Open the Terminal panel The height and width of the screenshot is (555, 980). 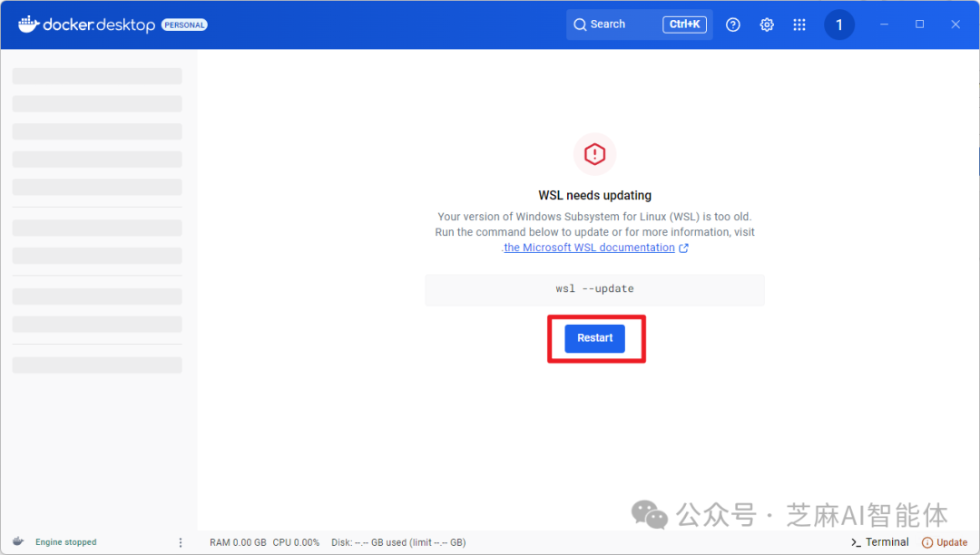tap(880, 542)
